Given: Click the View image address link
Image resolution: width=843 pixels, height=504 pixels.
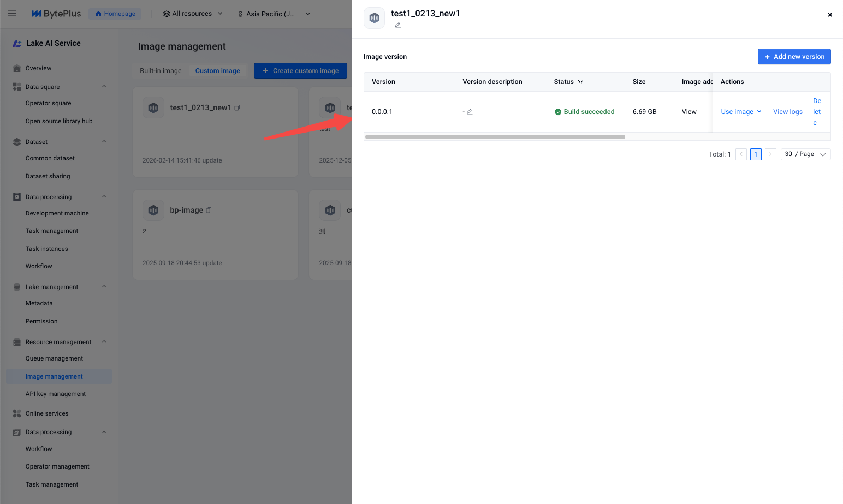Looking at the screenshot, I should [688, 112].
